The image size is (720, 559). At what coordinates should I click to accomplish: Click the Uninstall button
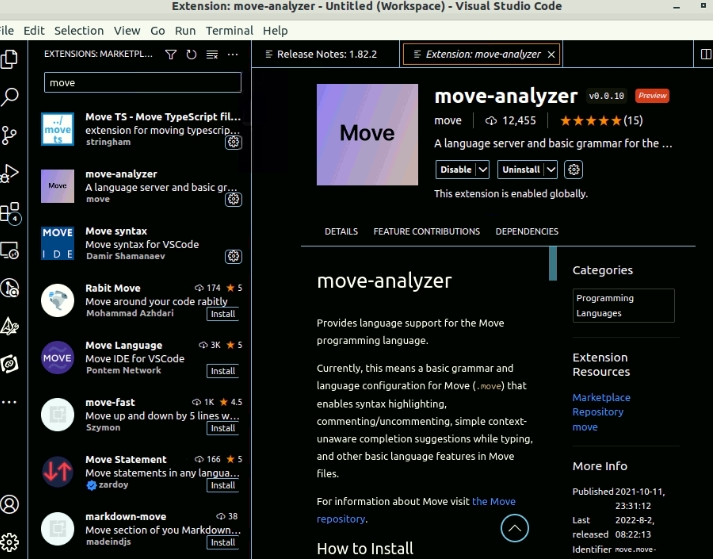tap(521, 169)
